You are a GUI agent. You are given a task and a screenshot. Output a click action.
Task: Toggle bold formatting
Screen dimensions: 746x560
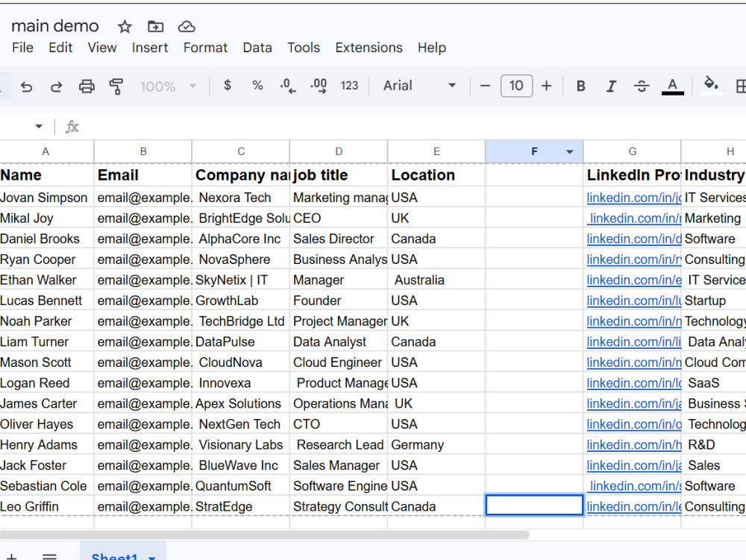coord(581,86)
